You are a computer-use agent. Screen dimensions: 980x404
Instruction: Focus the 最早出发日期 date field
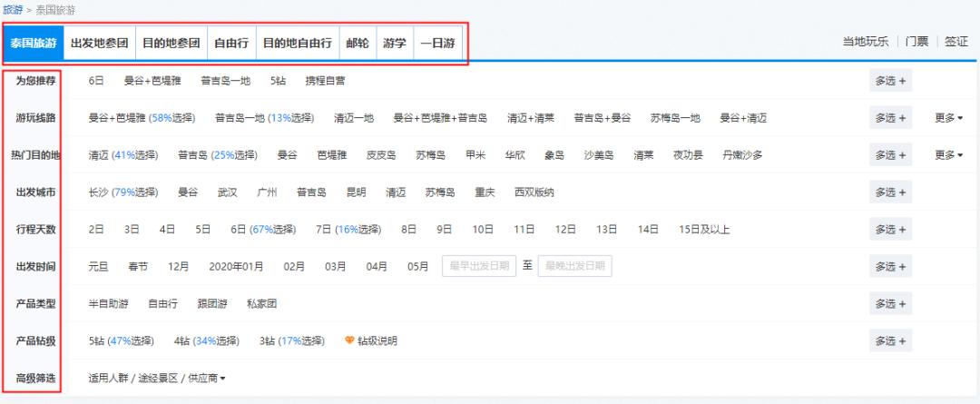(x=479, y=266)
